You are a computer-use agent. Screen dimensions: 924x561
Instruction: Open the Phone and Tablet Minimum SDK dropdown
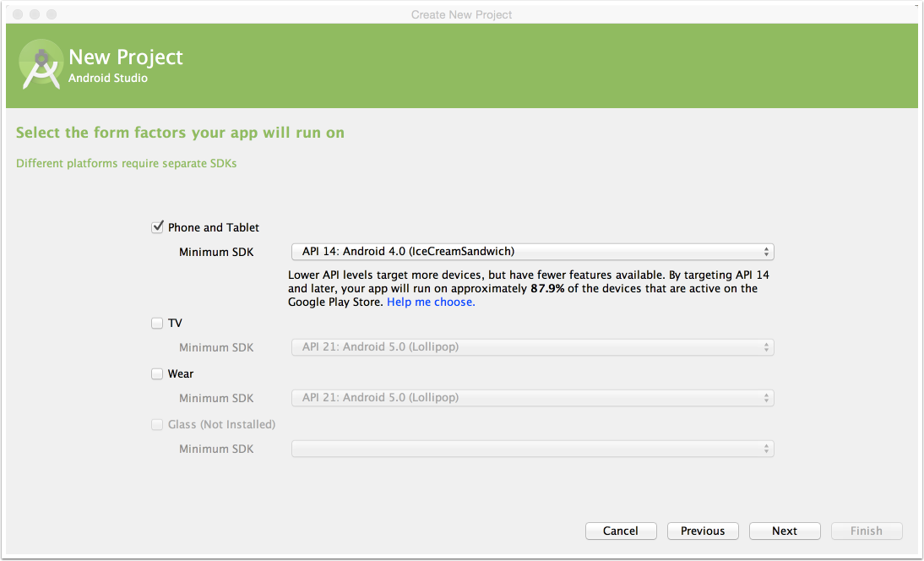point(532,252)
